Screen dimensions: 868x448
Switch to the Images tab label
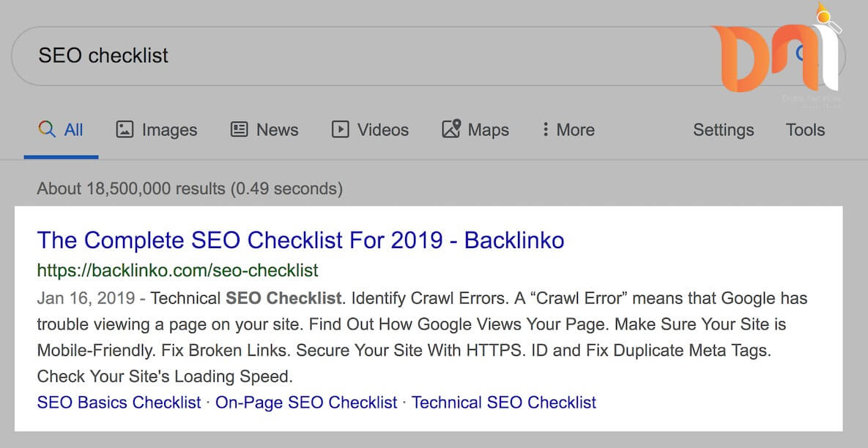pyautogui.click(x=169, y=130)
